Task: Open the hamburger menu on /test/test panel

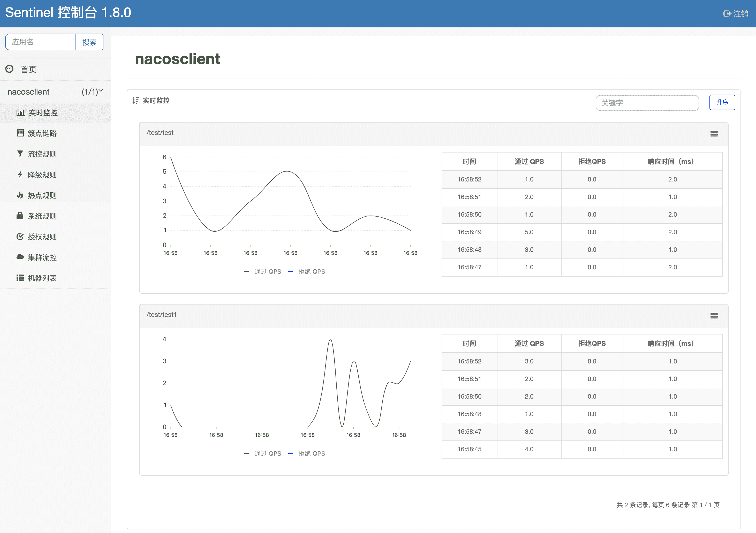Action: point(714,134)
